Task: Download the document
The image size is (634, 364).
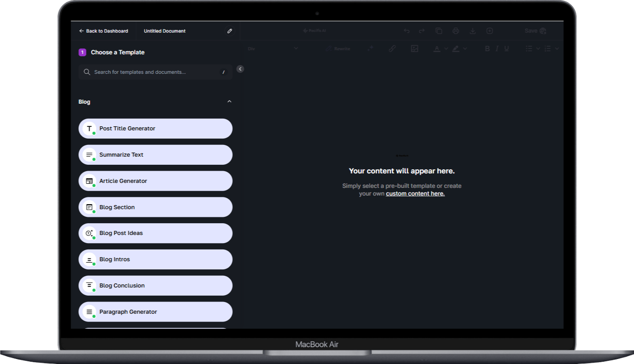Action: coord(472,31)
